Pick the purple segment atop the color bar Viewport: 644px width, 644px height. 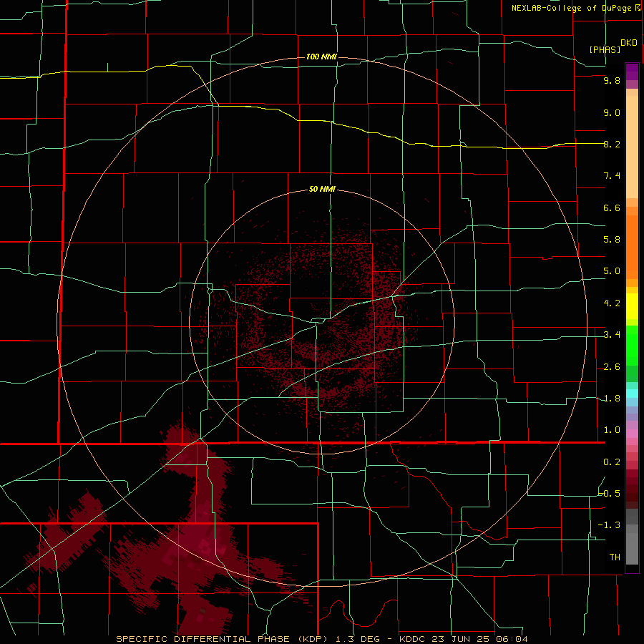click(x=632, y=72)
